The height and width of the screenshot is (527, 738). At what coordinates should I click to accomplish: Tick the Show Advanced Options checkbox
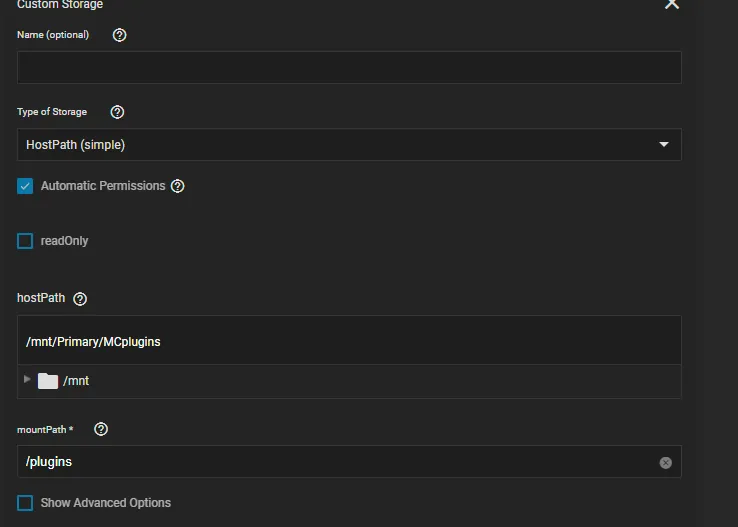pyautogui.click(x=25, y=503)
